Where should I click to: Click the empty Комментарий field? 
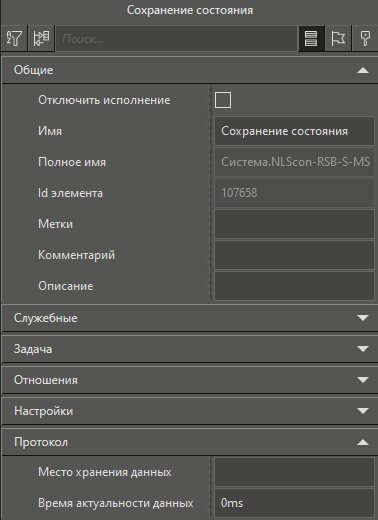tap(294, 255)
